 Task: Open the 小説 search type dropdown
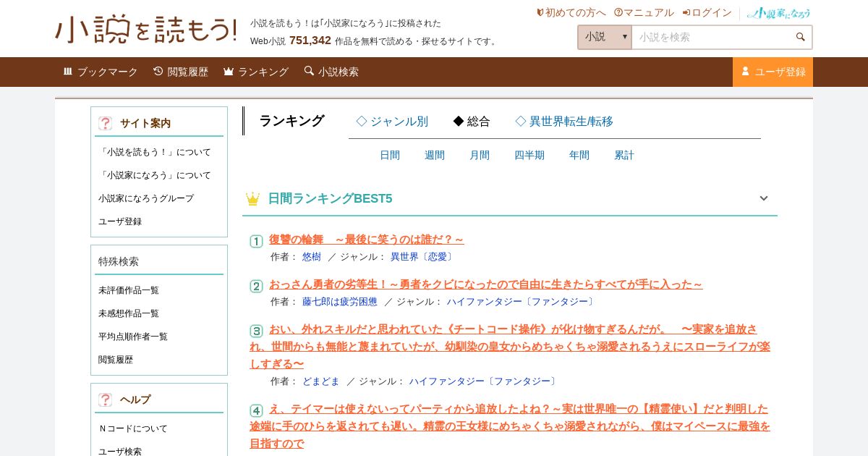point(605,37)
